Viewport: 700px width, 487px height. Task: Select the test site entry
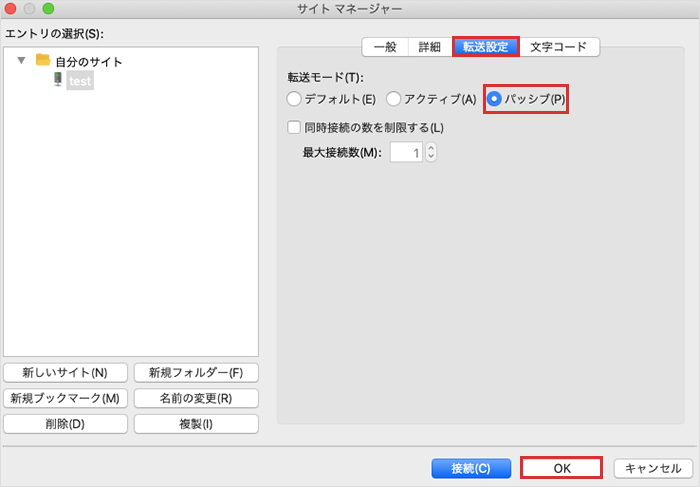(80, 81)
